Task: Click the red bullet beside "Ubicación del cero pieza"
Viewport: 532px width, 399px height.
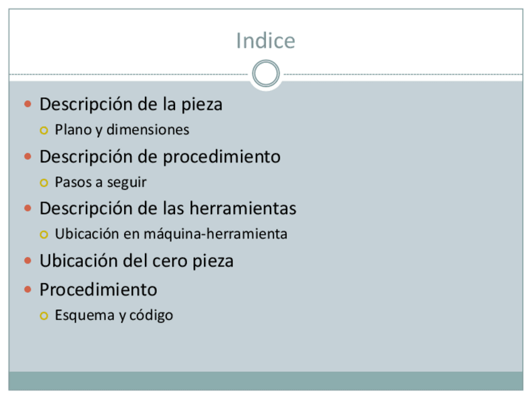Action: coord(28,260)
